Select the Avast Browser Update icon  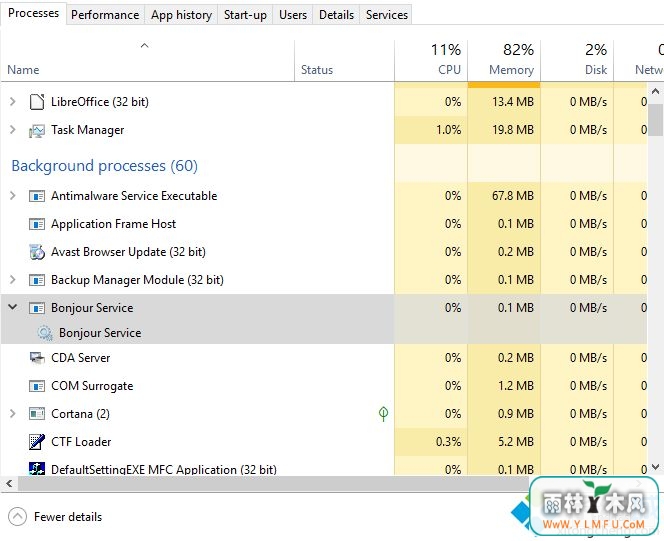coord(37,252)
